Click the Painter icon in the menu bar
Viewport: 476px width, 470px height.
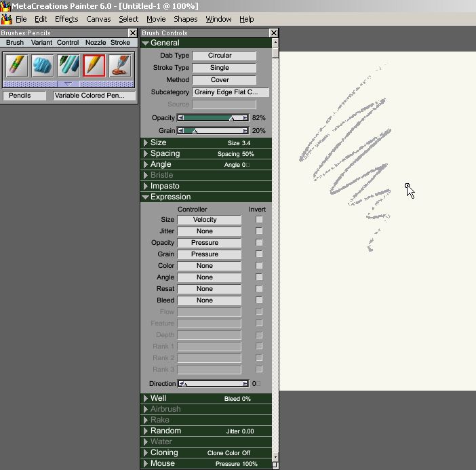(6, 19)
